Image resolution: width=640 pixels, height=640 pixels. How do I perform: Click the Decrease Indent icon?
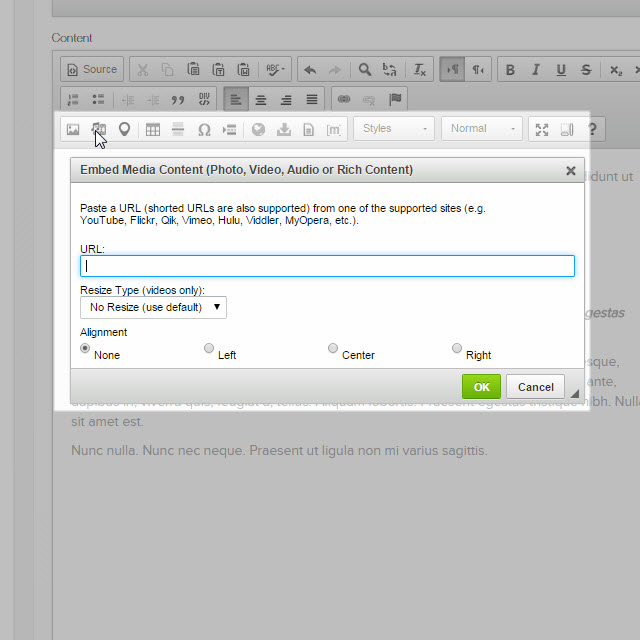tap(128, 100)
